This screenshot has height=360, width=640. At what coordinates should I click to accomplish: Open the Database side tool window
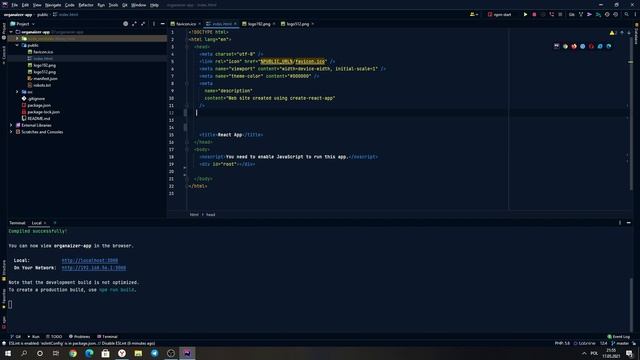pos(636,34)
